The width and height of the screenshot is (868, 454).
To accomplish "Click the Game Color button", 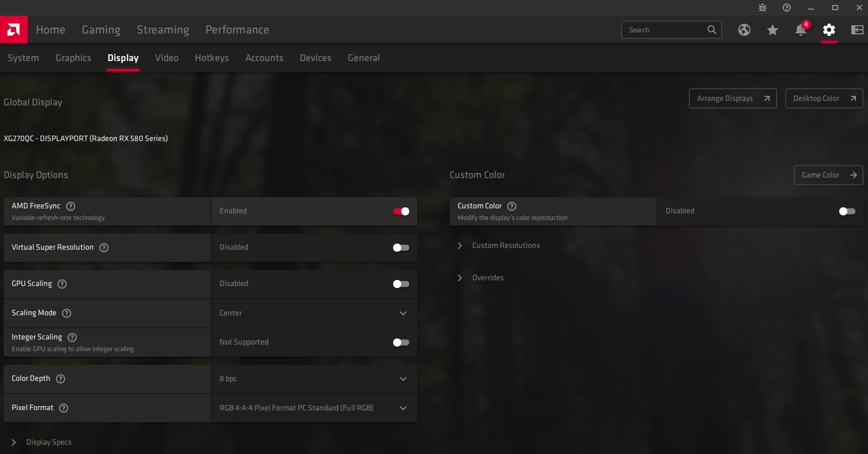I will pyautogui.click(x=829, y=175).
